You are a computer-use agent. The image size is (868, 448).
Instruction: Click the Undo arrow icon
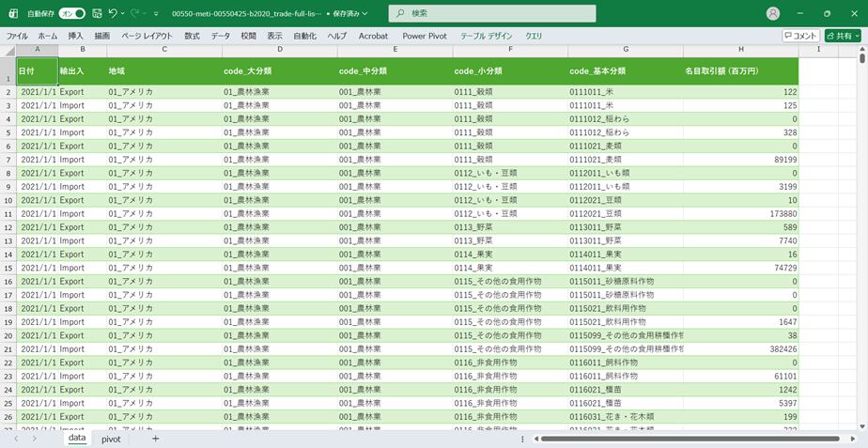(x=113, y=14)
